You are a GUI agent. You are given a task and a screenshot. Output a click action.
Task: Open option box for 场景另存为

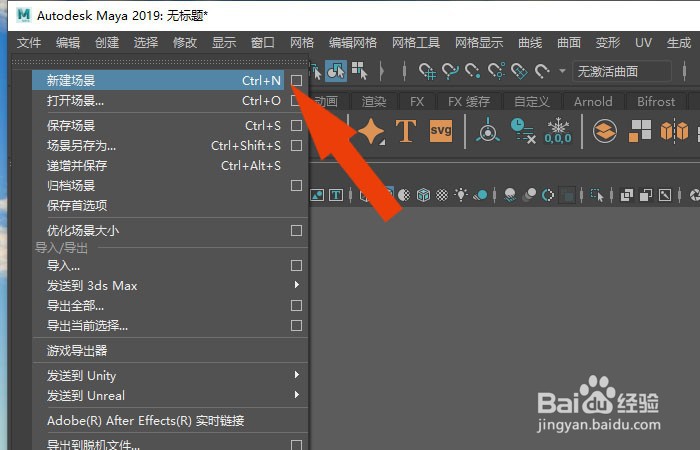click(x=296, y=146)
